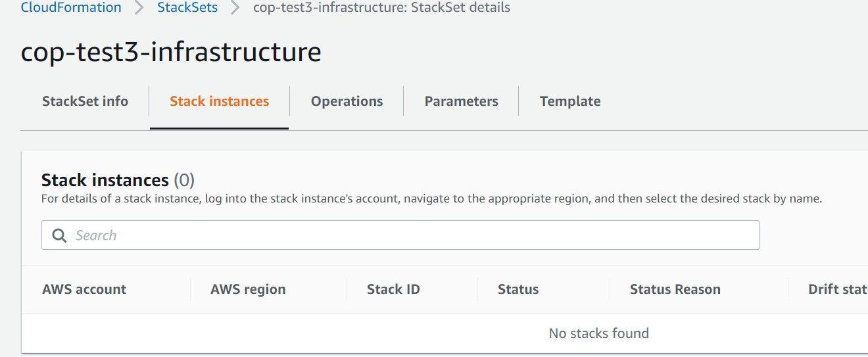This screenshot has height=357, width=868.
Task: Click the 'No stacks found' message
Action: 599,333
